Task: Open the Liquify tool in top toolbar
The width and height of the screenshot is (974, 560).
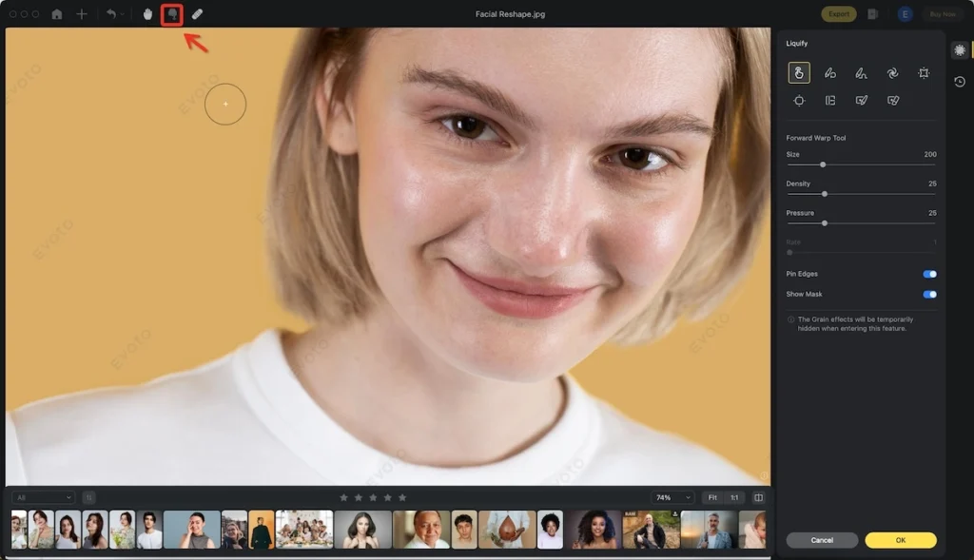Action: click(x=172, y=14)
